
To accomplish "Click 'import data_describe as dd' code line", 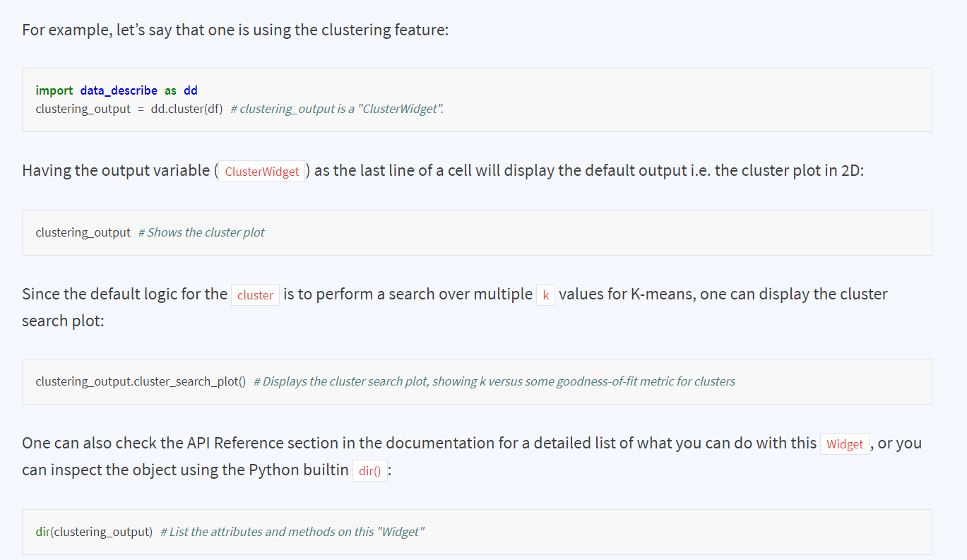I will 117,90.
